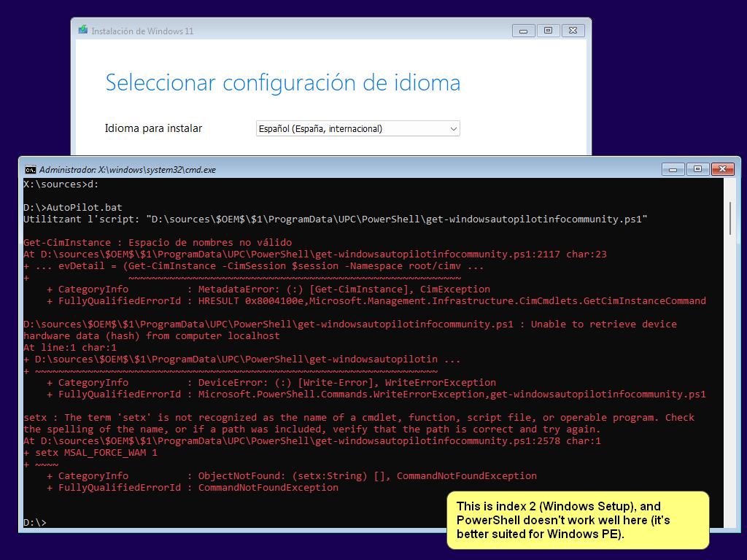
Task: Click the 'Seleccionar configuración de idioma' heading
Action: pos(283,83)
